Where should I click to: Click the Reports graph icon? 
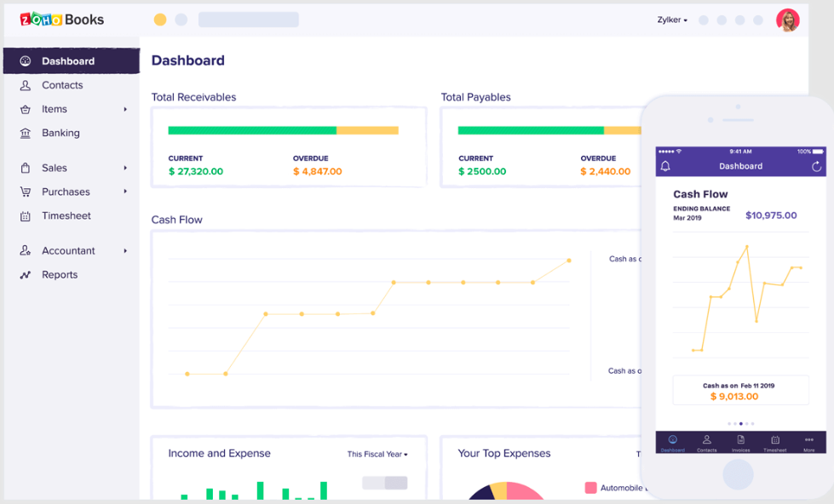[x=25, y=275]
